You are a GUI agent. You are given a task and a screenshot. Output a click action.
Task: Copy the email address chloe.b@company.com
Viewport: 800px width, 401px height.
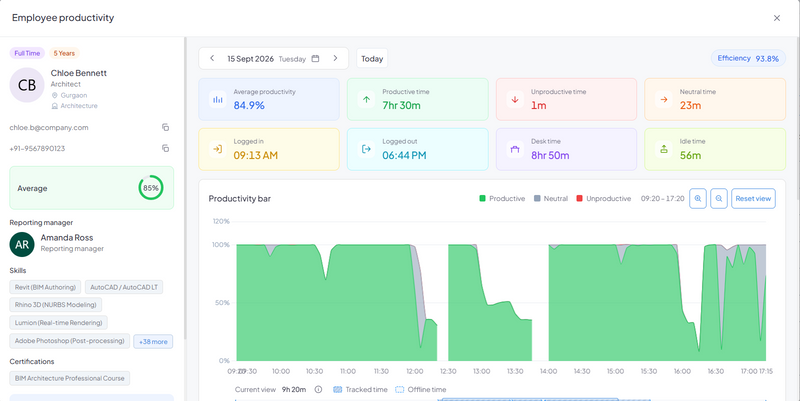(x=165, y=127)
